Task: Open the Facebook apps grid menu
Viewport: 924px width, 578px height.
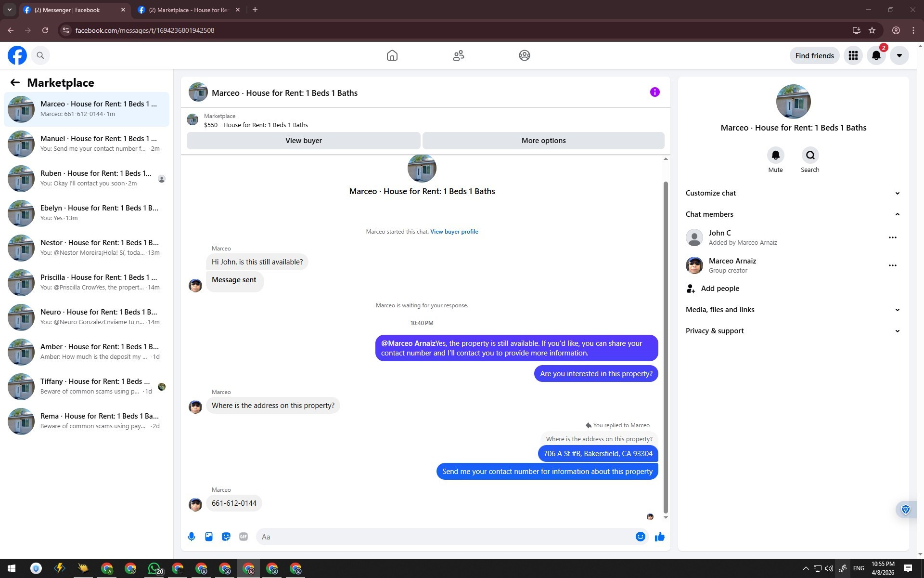Action: (853, 55)
